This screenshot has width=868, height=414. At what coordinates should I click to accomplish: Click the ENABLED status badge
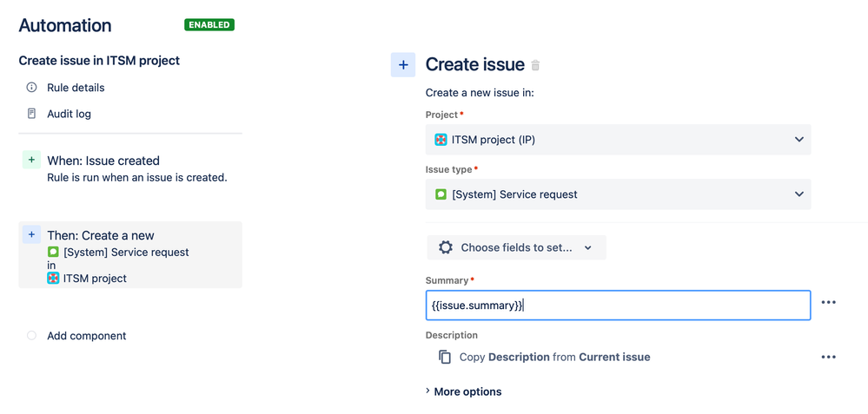209,25
